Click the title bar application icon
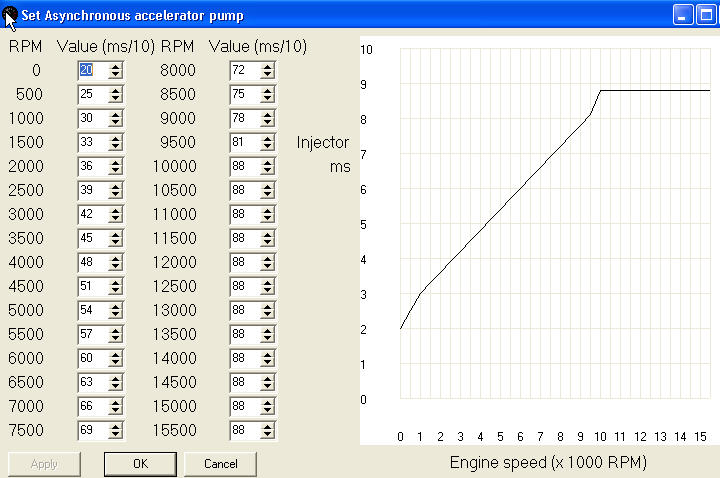The height and width of the screenshot is (478, 720). [10, 15]
